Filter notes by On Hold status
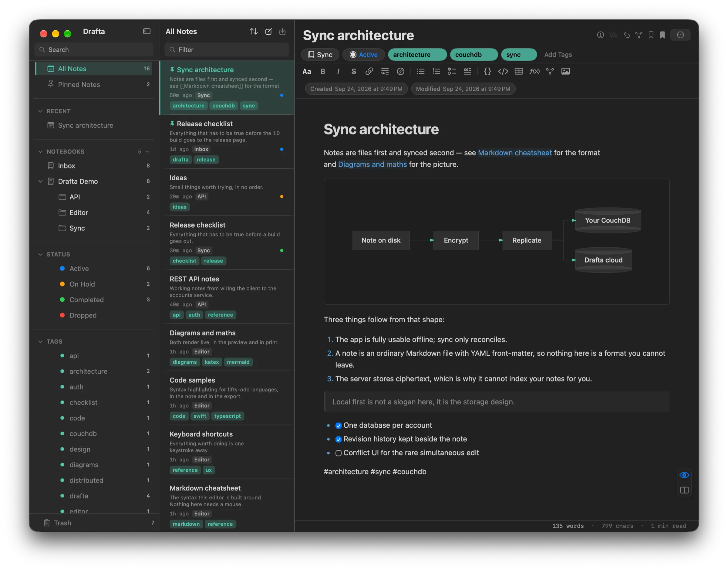The height and width of the screenshot is (570, 728). pos(94,284)
